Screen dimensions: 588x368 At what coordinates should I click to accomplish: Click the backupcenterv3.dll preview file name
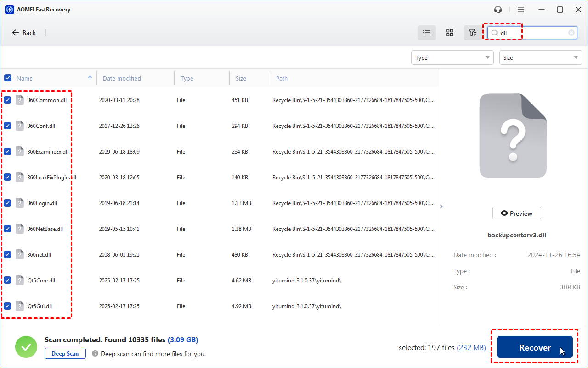coord(517,235)
